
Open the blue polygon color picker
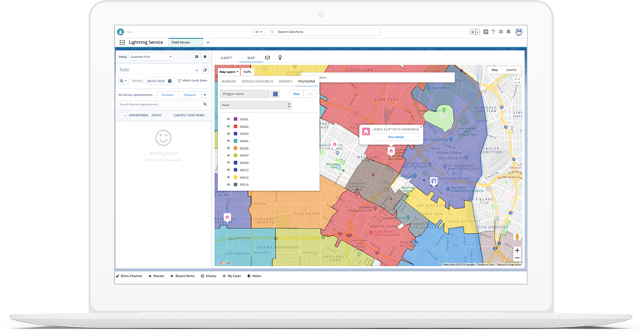(276, 94)
